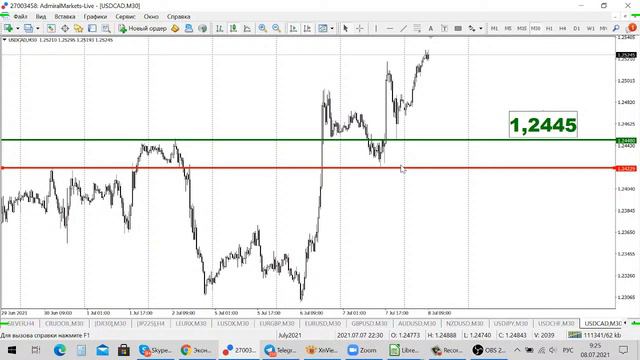Open the Файл menu
The image size is (640, 360).
point(20,17)
